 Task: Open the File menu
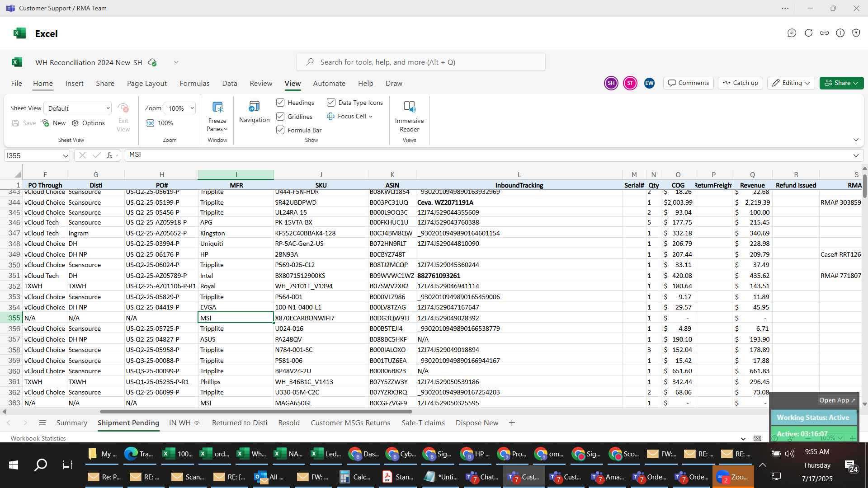[x=17, y=84]
